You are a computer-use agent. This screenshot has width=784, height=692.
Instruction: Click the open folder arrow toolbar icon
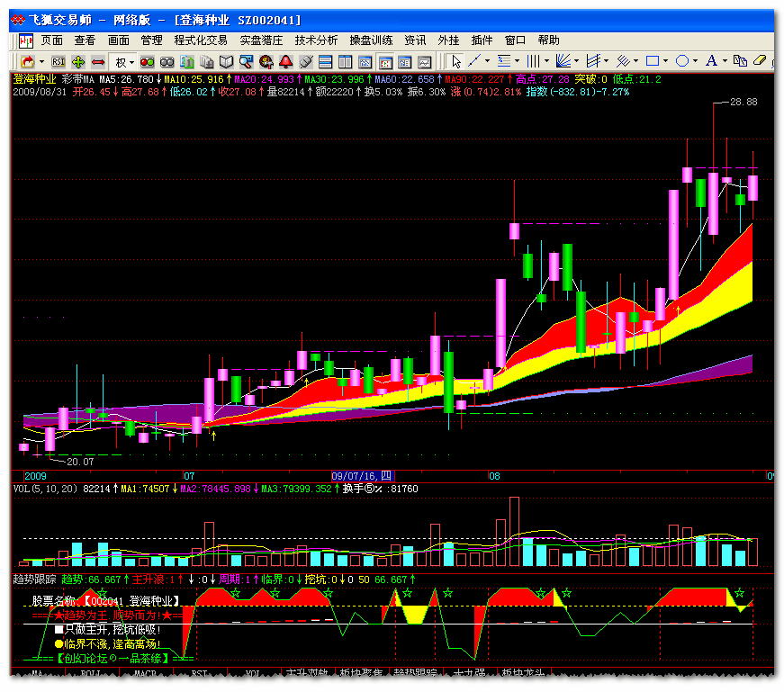(x=28, y=62)
